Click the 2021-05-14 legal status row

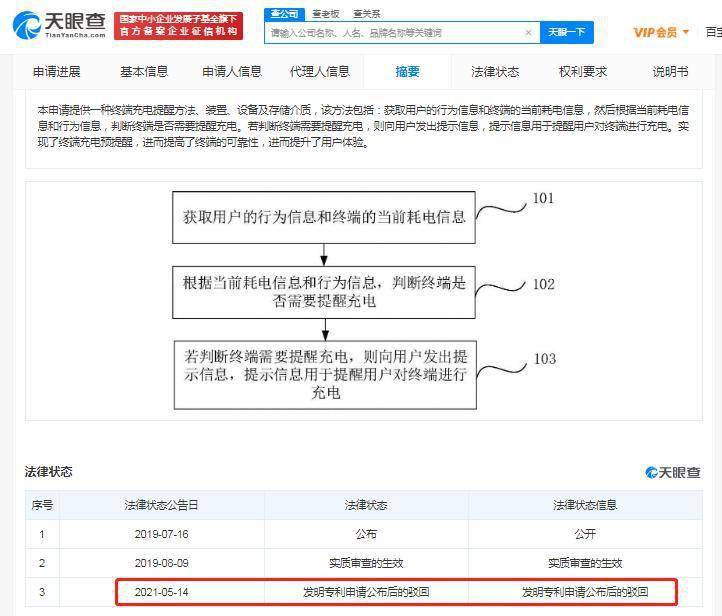(396, 592)
